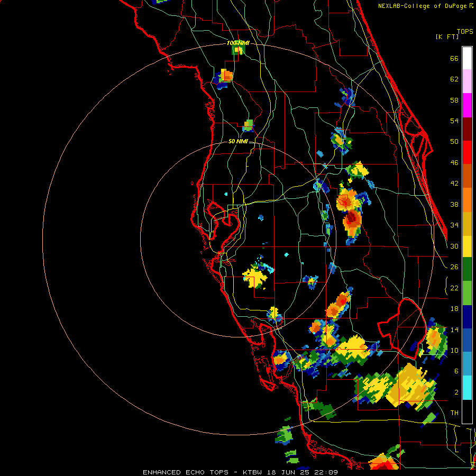Click the TH threshold label in legend
476x476 pixels.
coord(454,413)
